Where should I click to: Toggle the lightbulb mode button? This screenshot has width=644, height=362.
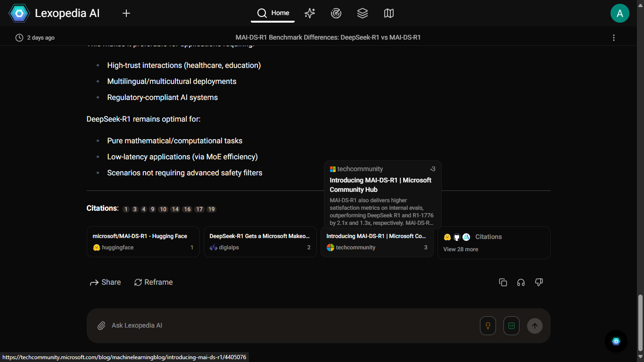click(x=488, y=326)
